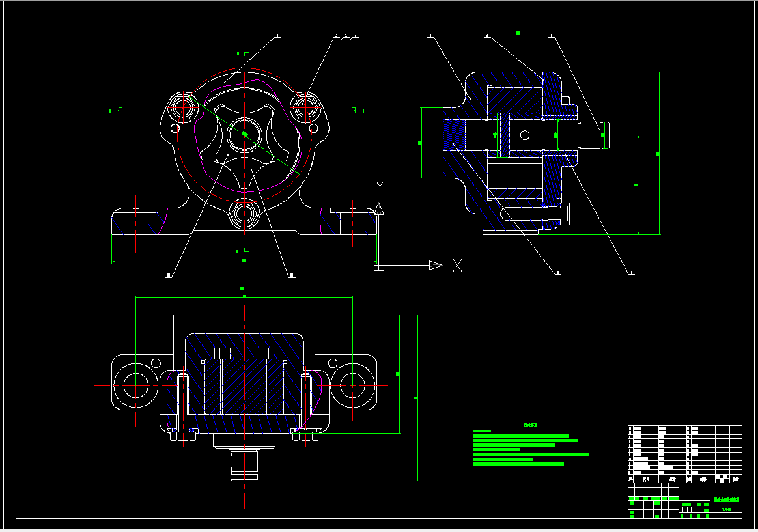
Task: Select the protruding shaft end in the section view
Action: 593,135
